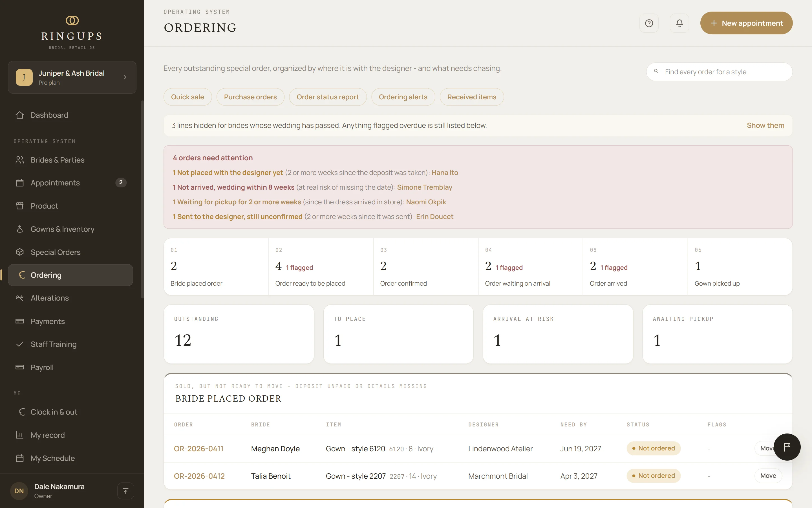This screenshot has width=812, height=508.
Task: Click the New appointment button
Action: (x=746, y=23)
